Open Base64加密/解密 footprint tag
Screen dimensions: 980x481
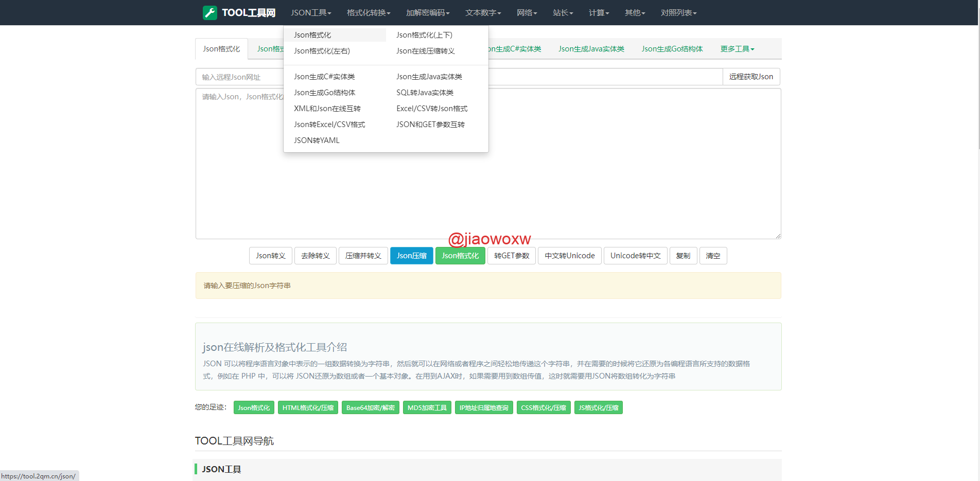(x=371, y=407)
